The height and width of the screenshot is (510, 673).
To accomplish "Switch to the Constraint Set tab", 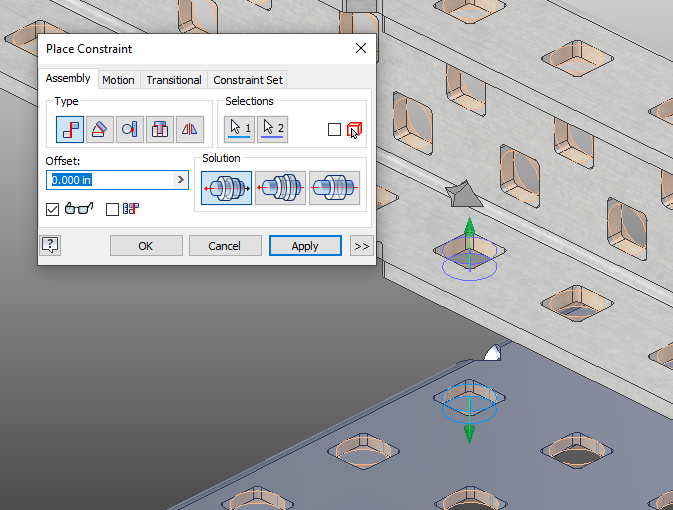I will (248, 80).
